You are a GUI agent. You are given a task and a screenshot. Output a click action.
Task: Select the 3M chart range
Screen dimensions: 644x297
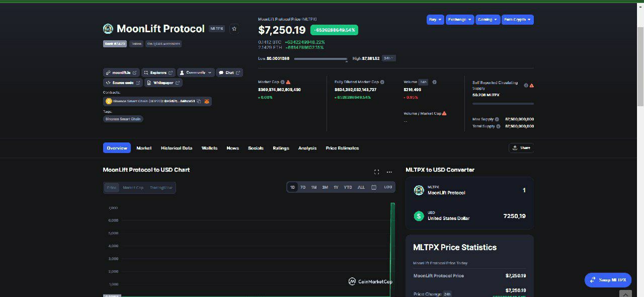(325, 187)
